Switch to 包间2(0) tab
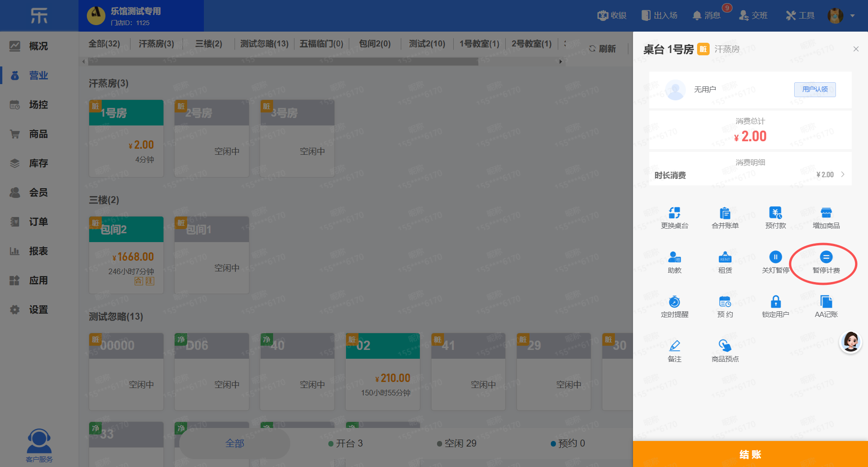 tap(375, 44)
